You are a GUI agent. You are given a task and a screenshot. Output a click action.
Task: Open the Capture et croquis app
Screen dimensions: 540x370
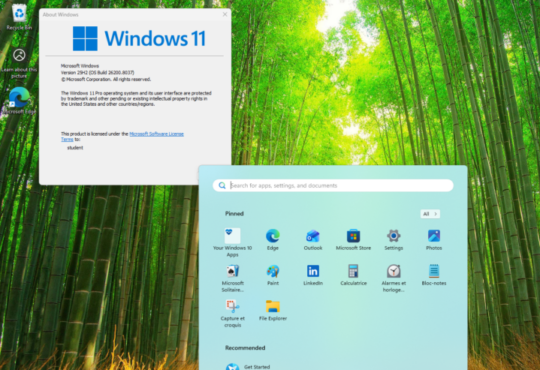click(232, 313)
